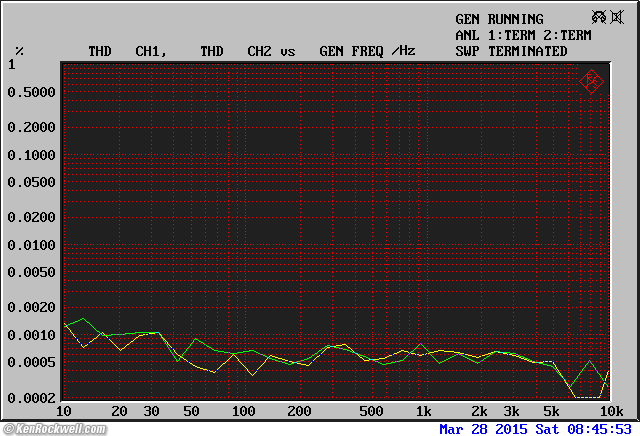
Task: Click the date and time stamp
Action: coord(538,429)
